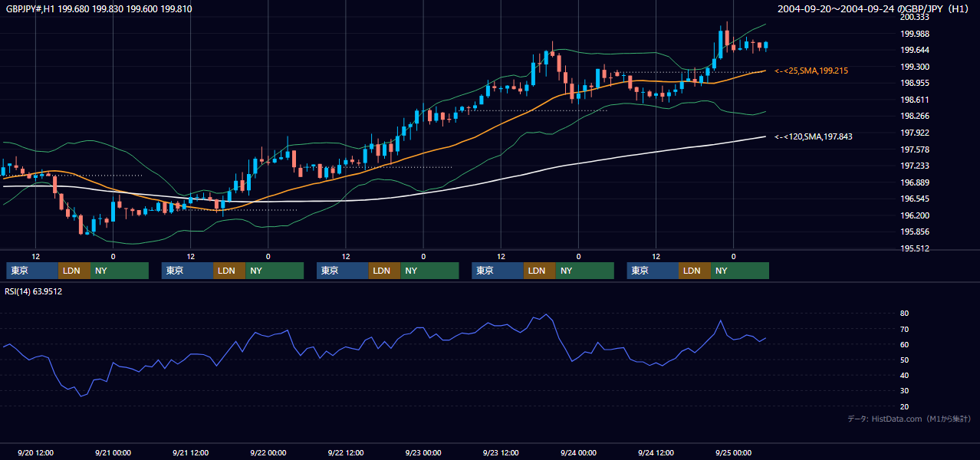Click the 120 SMA 197.843 label
The width and height of the screenshot is (980, 460).
814,136
